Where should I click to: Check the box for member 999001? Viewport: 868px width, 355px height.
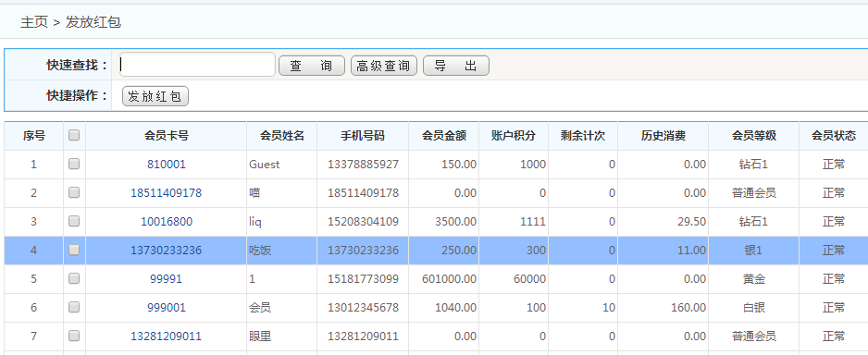coord(74,308)
